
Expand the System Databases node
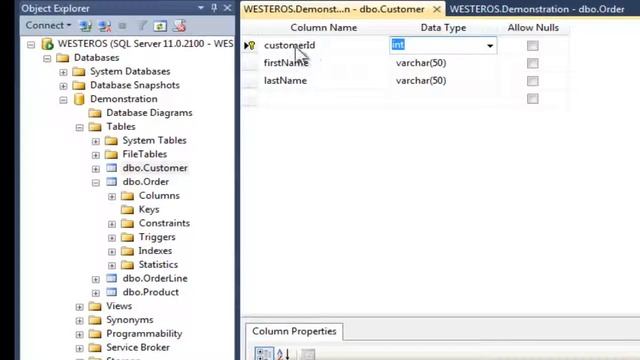[63, 72]
